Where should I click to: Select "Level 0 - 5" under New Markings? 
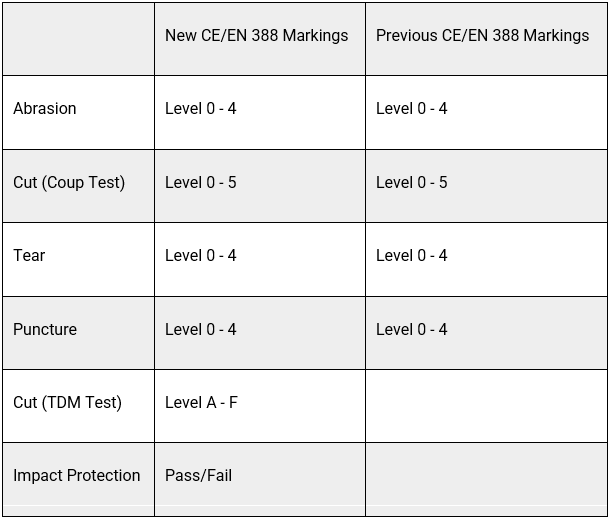201,183
